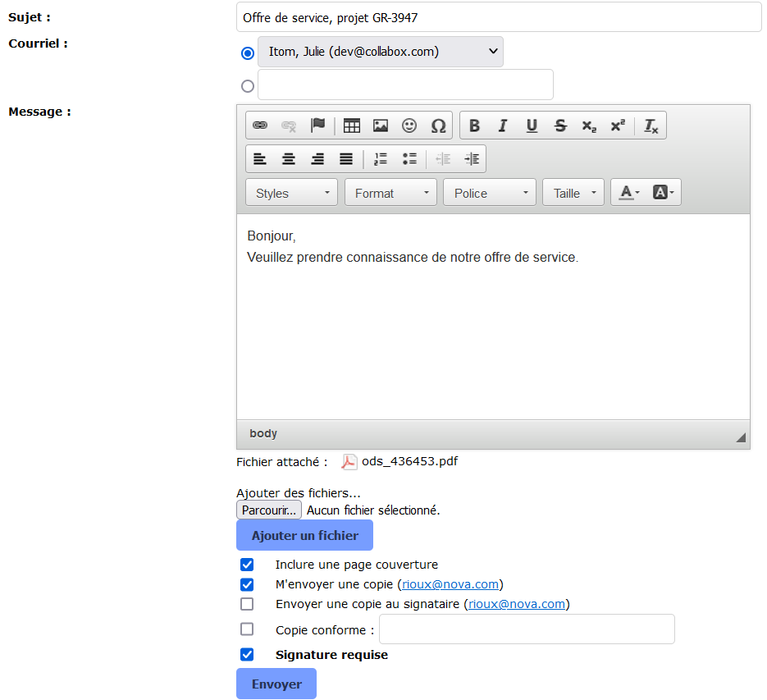Image resolution: width=767 pixels, height=700 pixels.
Task: Expand the Police font dropdown
Action: pyautogui.click(x=490, y=193)
